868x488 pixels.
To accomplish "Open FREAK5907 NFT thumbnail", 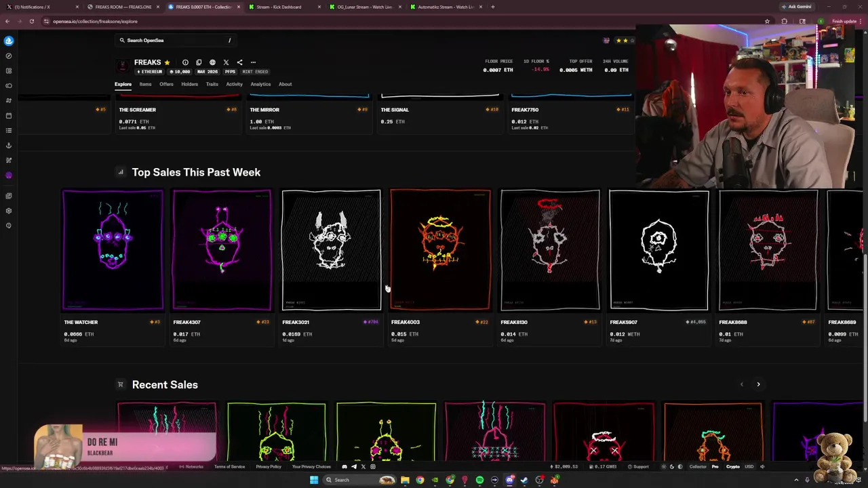I will pyautogui.click(x=658, y=250).
